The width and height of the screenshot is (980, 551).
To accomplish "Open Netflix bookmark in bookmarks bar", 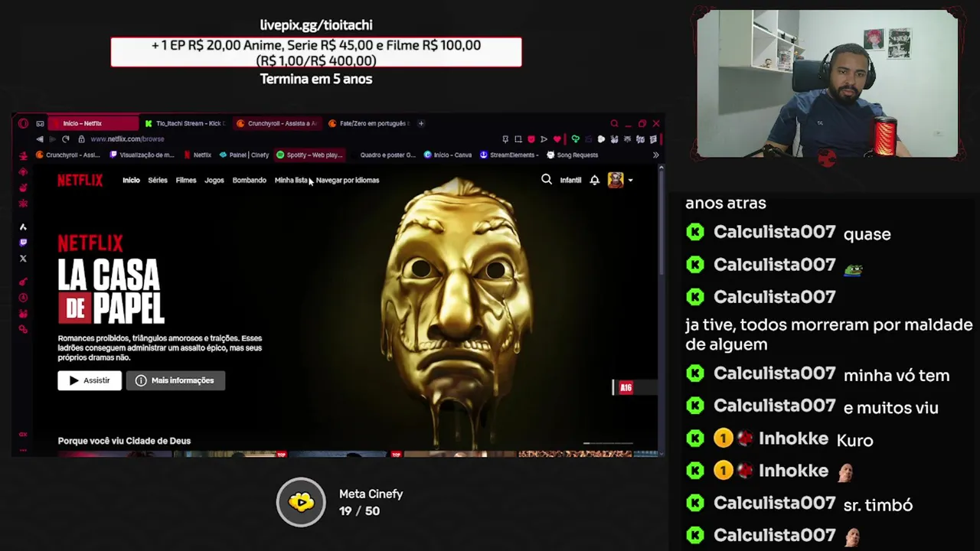I will click(198, 155).
